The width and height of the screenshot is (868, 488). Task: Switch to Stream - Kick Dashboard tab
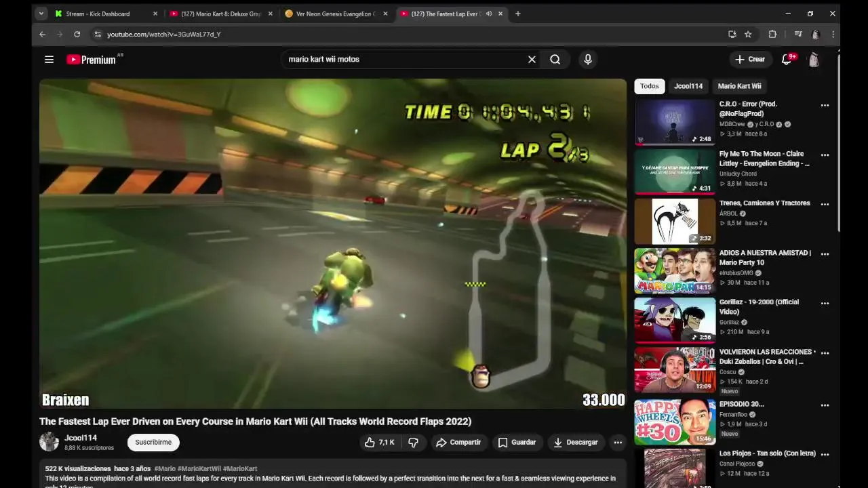tap(106, 14)
